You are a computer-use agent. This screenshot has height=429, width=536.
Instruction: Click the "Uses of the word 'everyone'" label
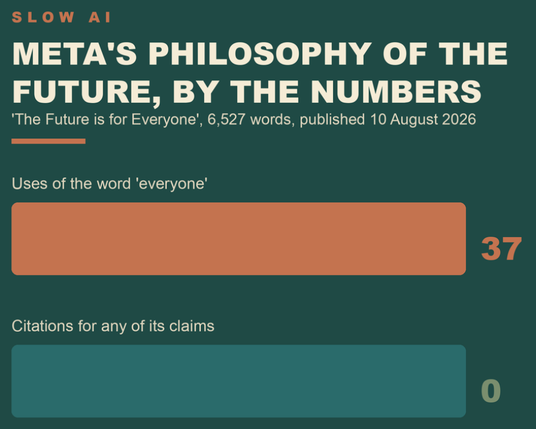point(110,184)
